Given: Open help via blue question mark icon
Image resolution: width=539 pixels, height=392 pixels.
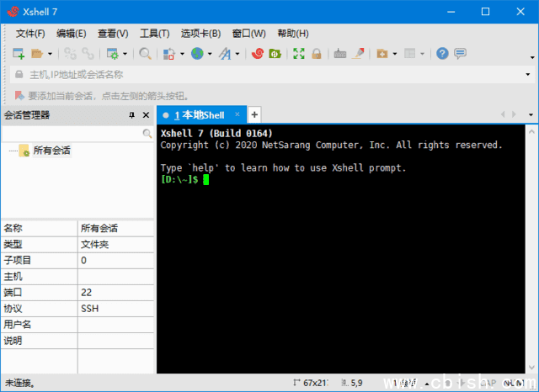Looking at the screenshot, I should coord(442,54).
